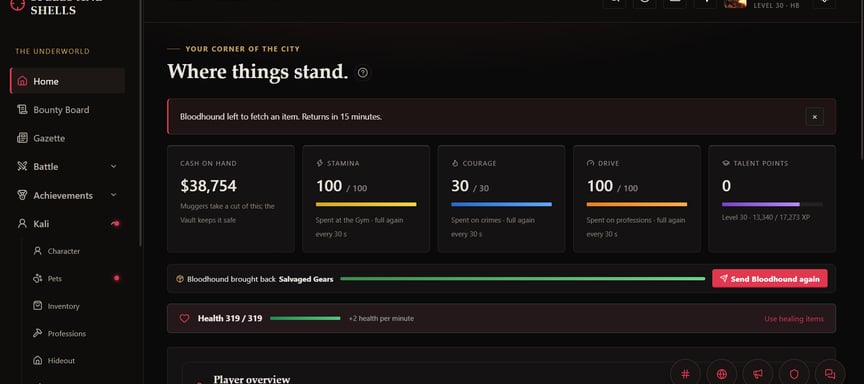Click the Battle crossed-swords icon
Viewport: 864px width, 384px height.
pos(22,166)
